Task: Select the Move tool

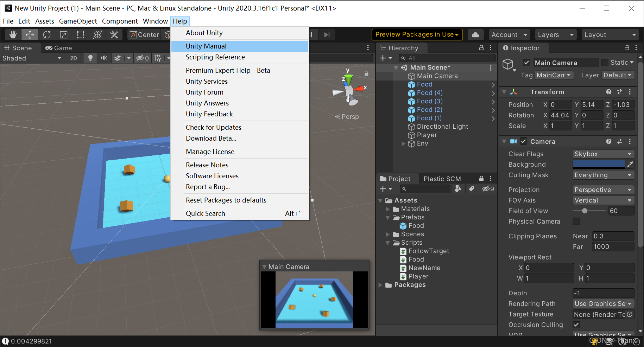Action: point(30,34)
